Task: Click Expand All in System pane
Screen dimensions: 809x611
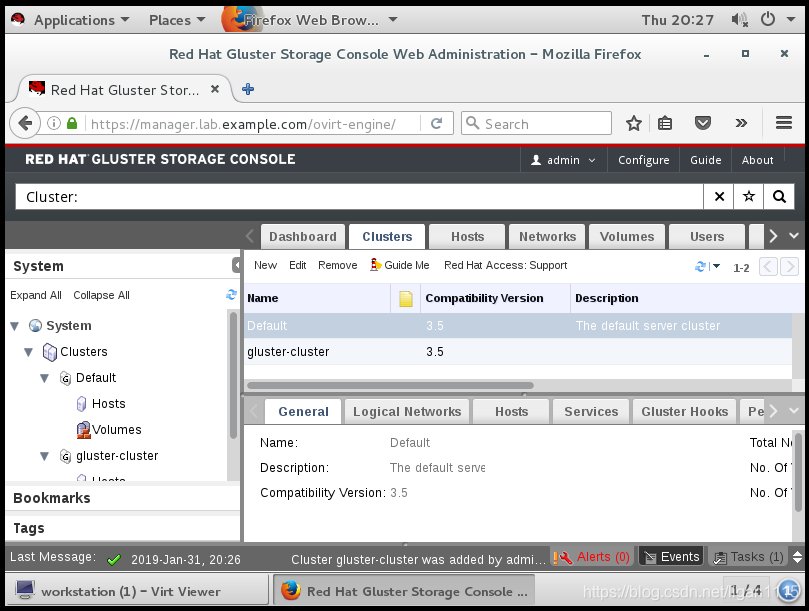Action: point(36,295)
